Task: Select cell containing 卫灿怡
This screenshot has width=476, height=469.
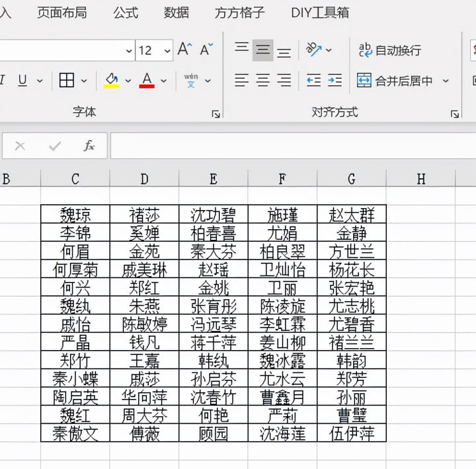Action: coord(282,269)
